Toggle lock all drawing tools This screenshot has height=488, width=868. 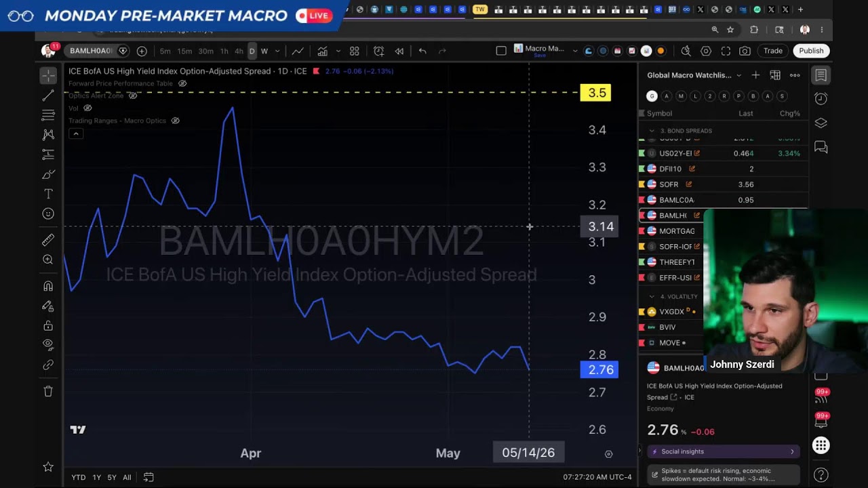(x=48, y=325)
